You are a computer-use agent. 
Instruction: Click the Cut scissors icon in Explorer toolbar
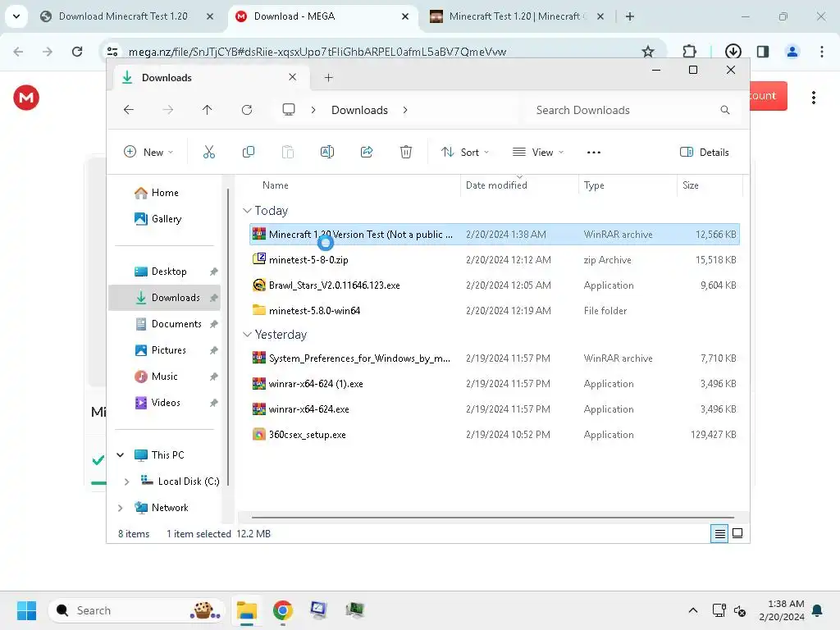(x=209, y=152)
